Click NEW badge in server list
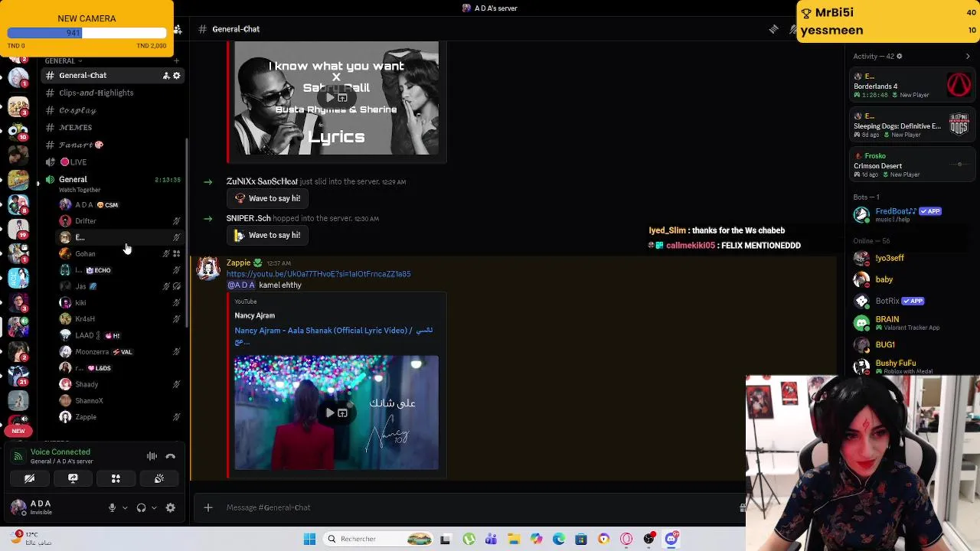The width and height of the screenshot is (980, 551). pos(18,431)
